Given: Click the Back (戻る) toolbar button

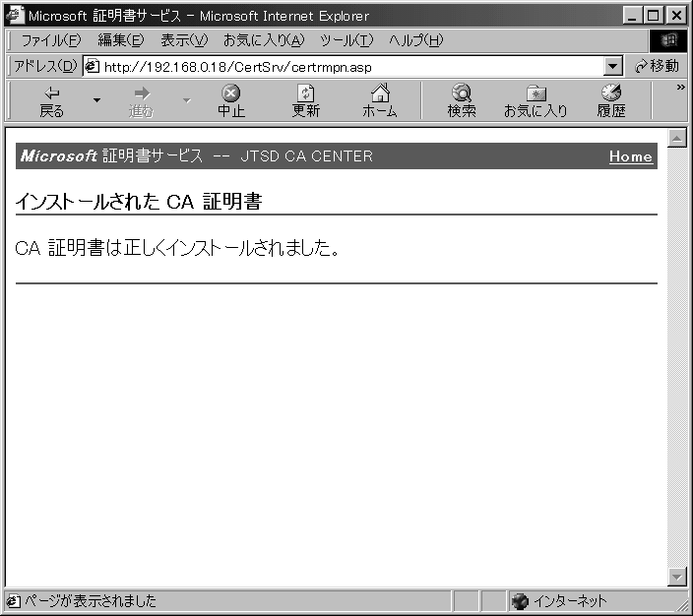Looking at the screenshot, I should [52, 101].
